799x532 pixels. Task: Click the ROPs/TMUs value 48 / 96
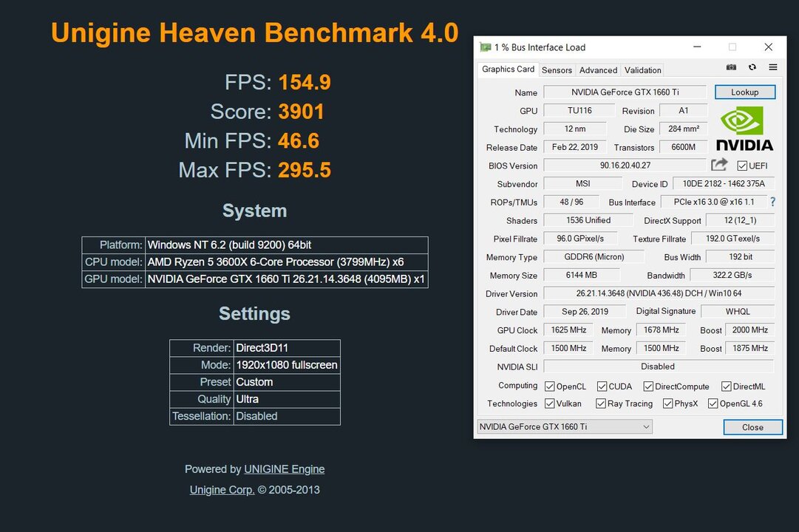pyautogui.click(x=571, y=202)
